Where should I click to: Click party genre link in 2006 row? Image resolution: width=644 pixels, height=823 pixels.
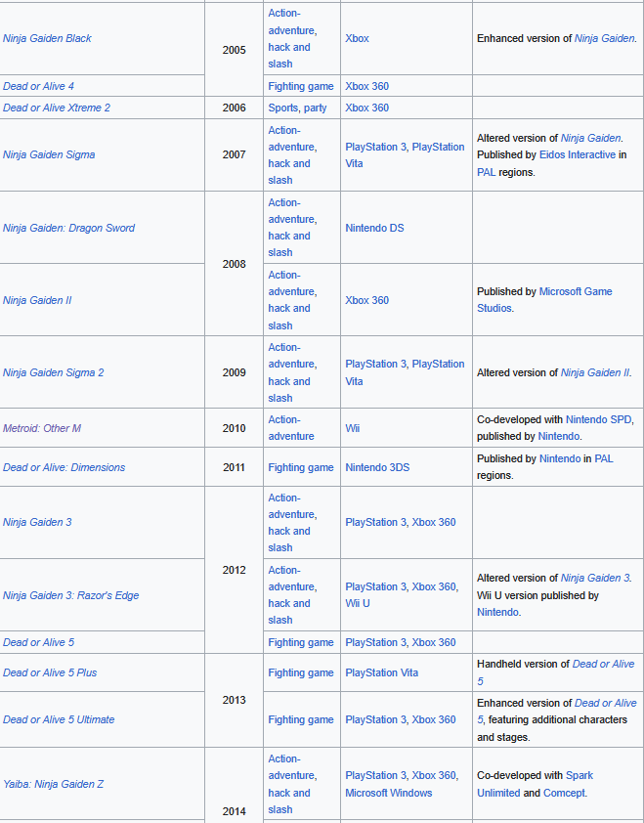point(315,108)
